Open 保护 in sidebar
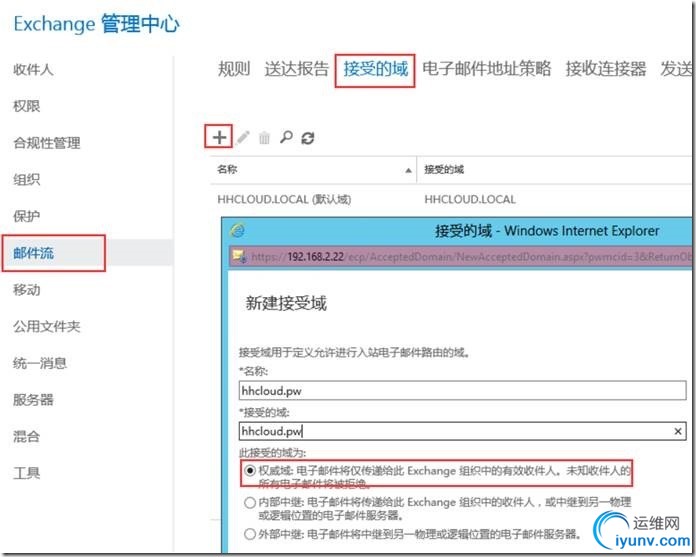 pyautogui.click(x=27, y=216)
